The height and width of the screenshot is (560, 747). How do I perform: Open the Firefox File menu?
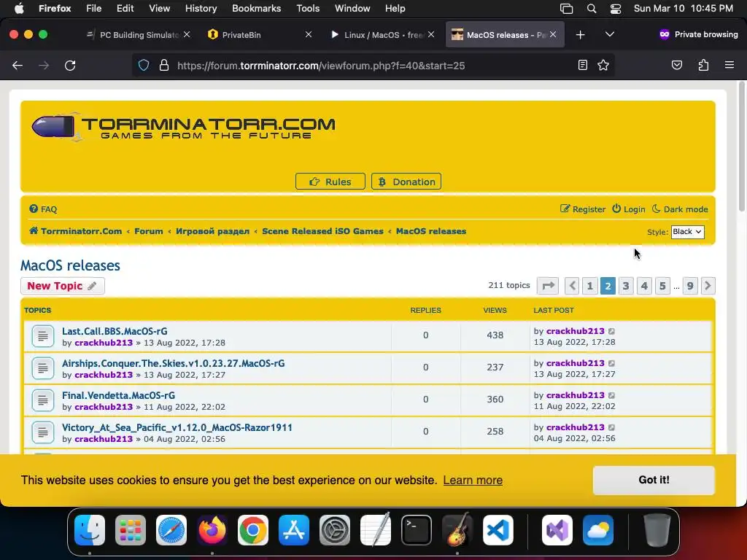(94, 9)
